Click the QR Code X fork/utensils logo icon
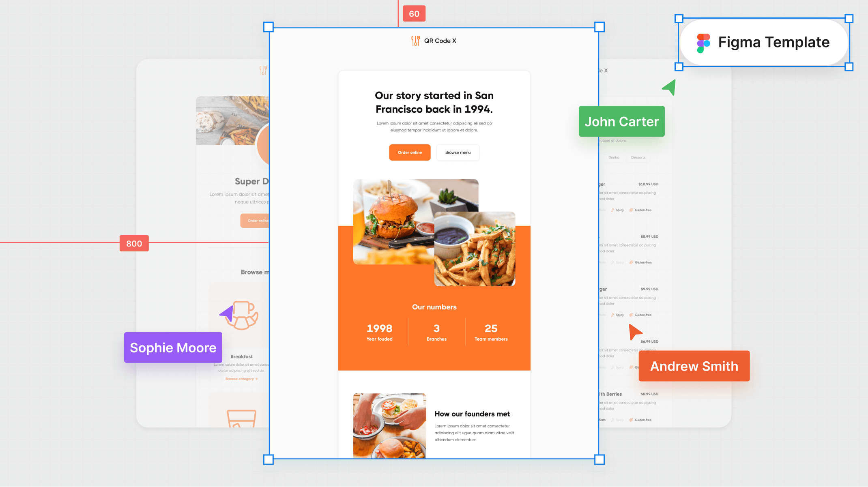 [415, 41]
